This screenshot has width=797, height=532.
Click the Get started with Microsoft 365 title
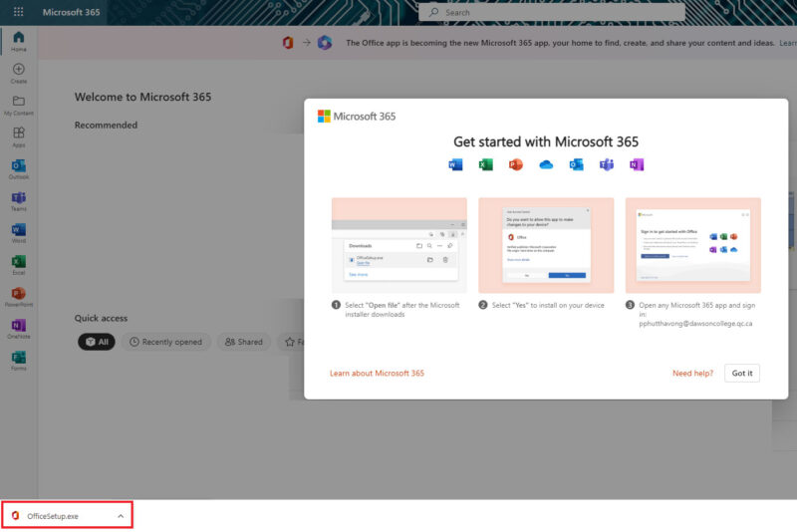pos(546,141)
